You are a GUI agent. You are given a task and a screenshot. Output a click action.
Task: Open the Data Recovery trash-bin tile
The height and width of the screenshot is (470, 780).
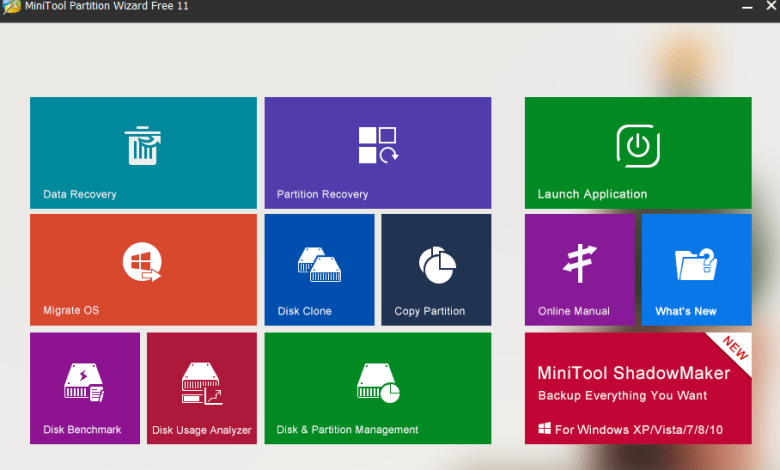point(143,153)
